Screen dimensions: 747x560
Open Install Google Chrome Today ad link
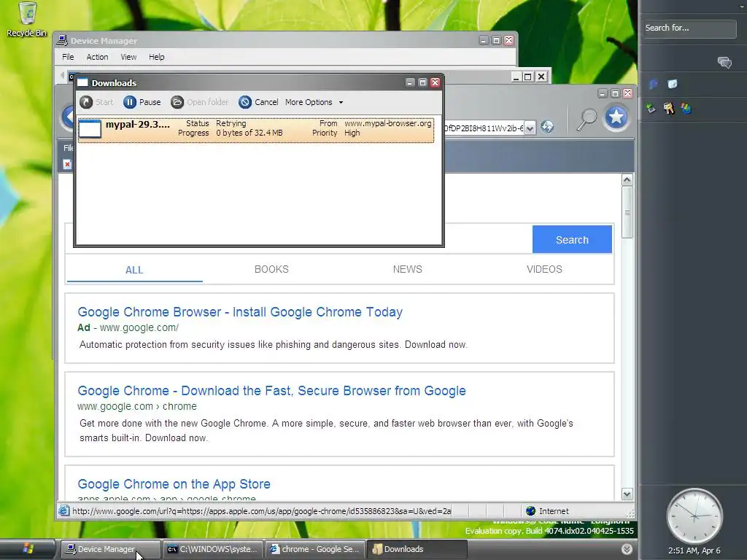tap(240, 312)
